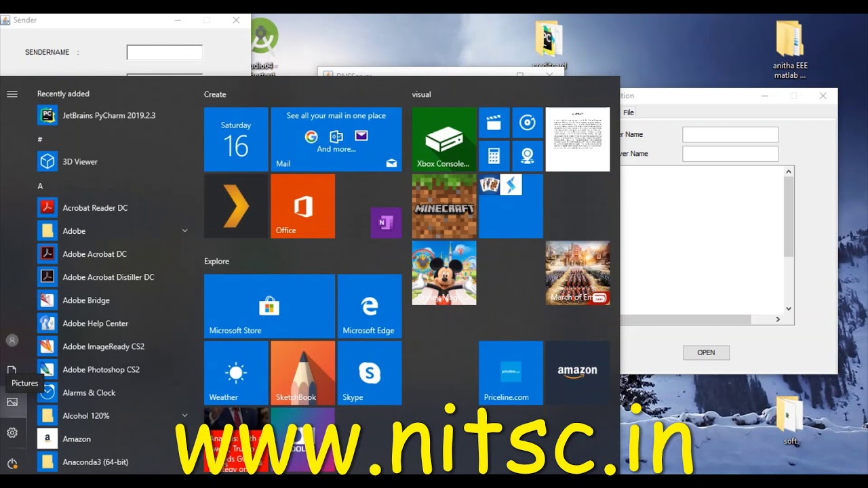This screenshot has width=868, height=488.
Task: Open the OneNote tile
Action: coord(386,222)
